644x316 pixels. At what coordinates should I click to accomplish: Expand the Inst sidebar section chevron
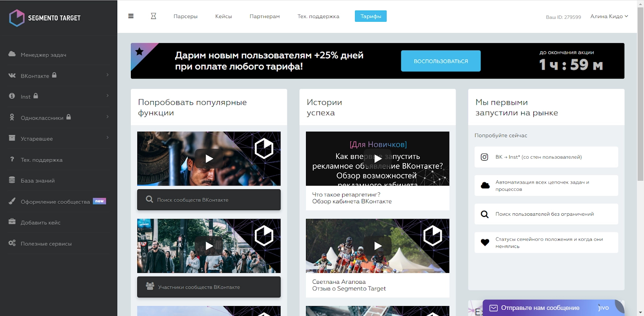pyautogui.click(x=107, y=96)
